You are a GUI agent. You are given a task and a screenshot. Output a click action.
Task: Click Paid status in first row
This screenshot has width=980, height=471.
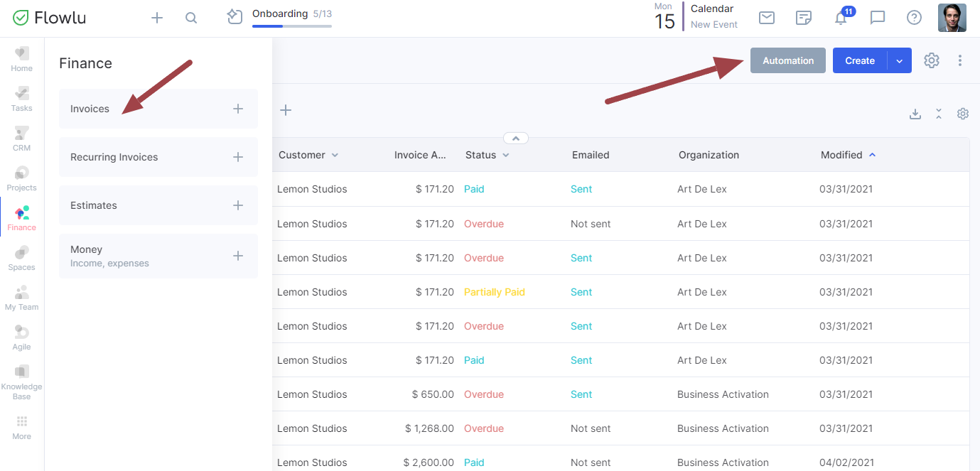[474, 189]
